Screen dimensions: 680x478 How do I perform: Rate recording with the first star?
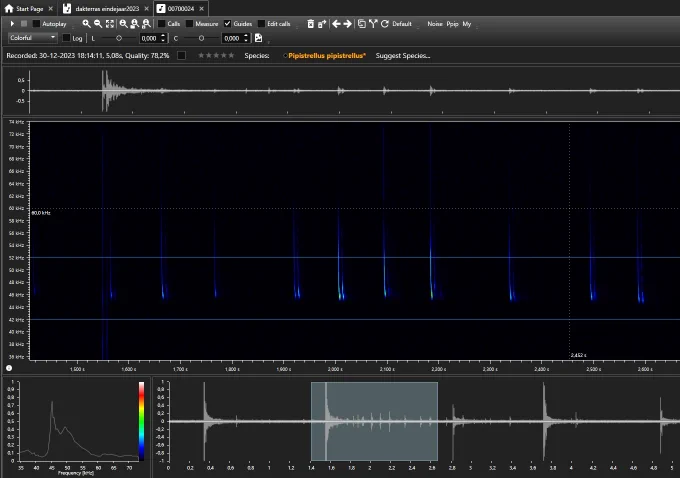201,55
